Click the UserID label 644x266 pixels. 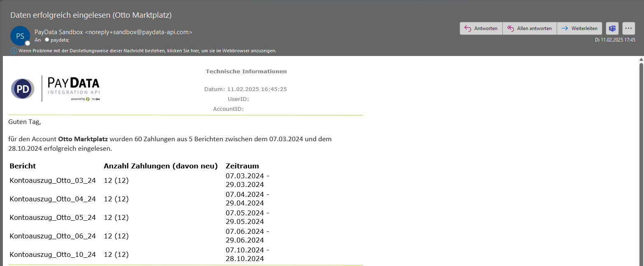pyautogui.click(x=238, y=99)
